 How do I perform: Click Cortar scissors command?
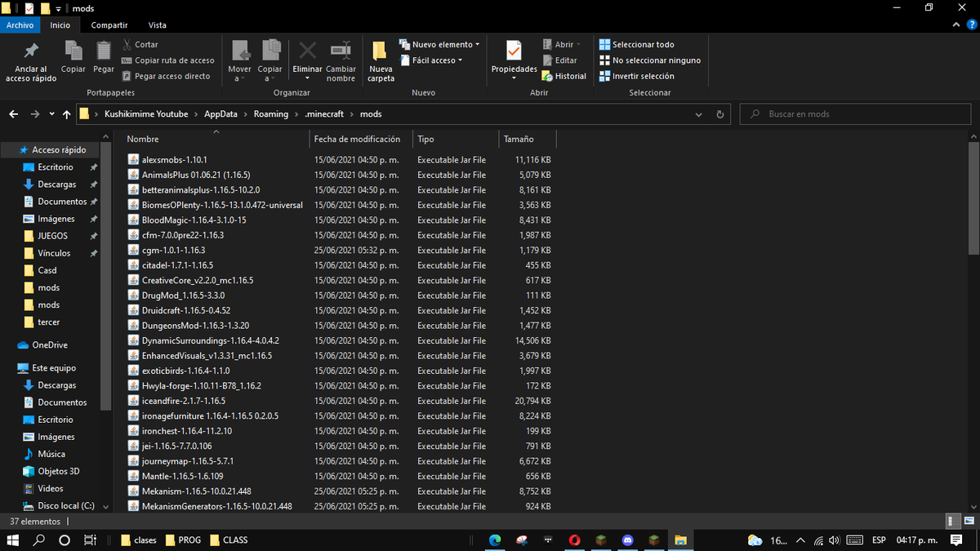[x=140, y=45]
